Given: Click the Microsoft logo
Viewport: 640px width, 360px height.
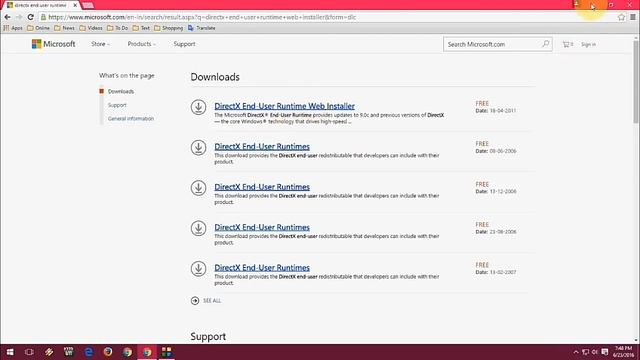Looking at the screenshot, I should point(53,44).
